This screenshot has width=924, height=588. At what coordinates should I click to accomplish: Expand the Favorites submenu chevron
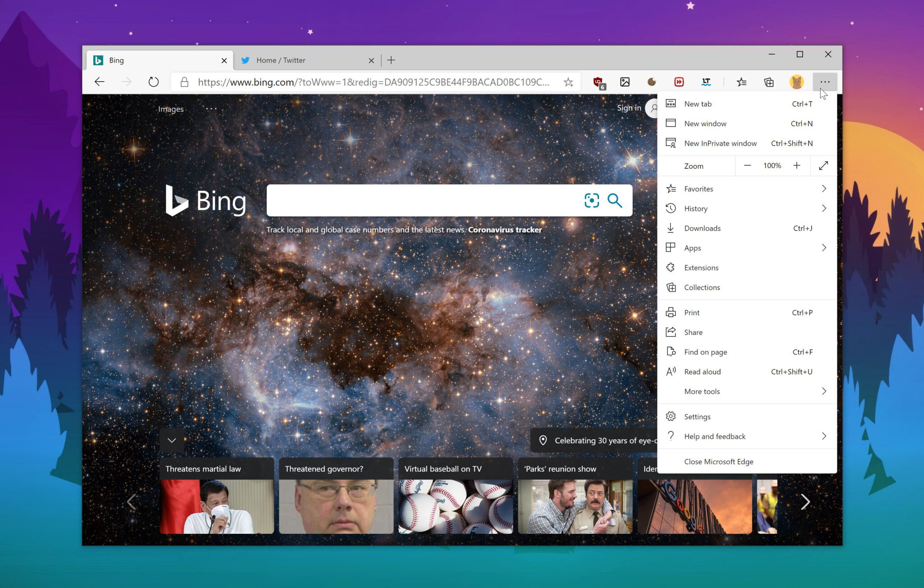pyautogui.click(x=824, y=188)
